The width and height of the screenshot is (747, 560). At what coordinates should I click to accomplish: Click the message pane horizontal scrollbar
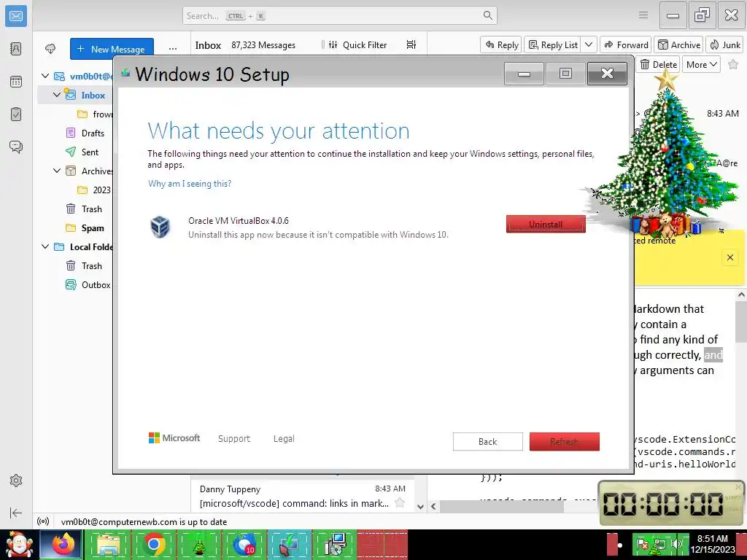point(500,506)
